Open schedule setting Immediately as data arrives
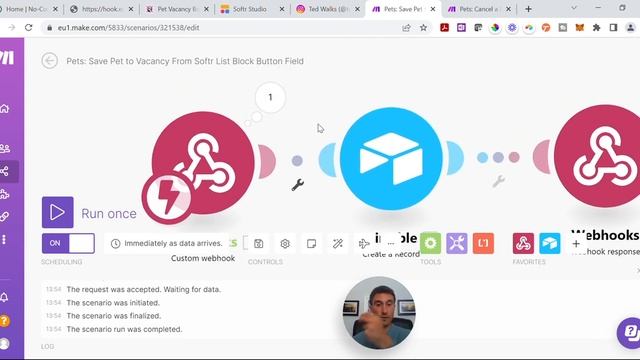 click(x=167, y=243)
